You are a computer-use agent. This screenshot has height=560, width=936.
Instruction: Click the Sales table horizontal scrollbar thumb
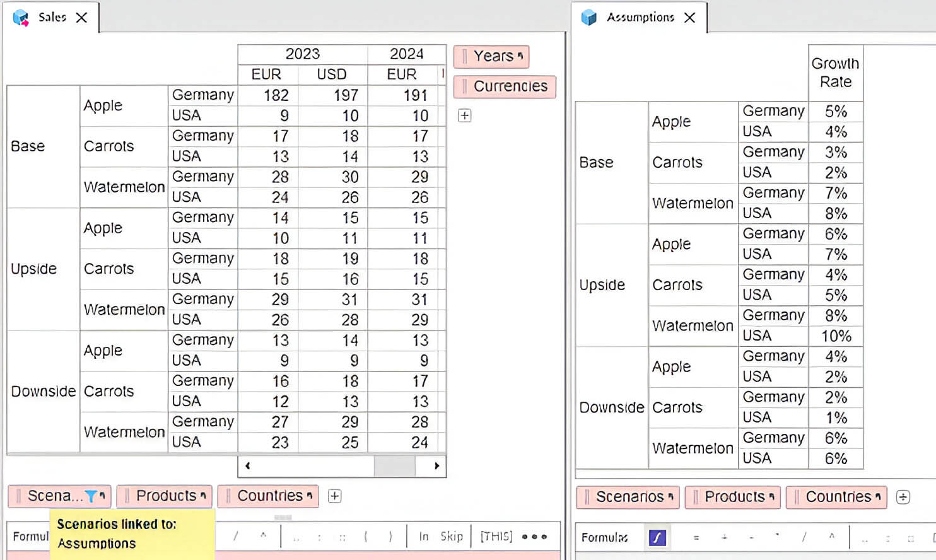(394, 466)
